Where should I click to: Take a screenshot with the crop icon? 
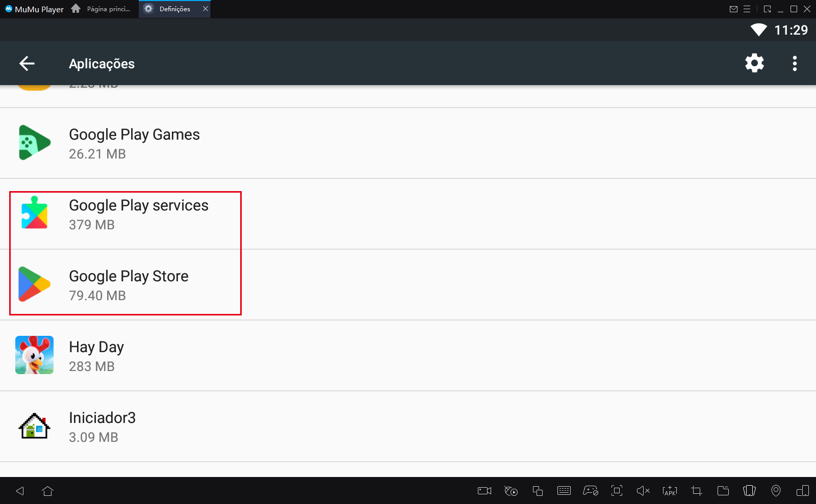(697, 491)
